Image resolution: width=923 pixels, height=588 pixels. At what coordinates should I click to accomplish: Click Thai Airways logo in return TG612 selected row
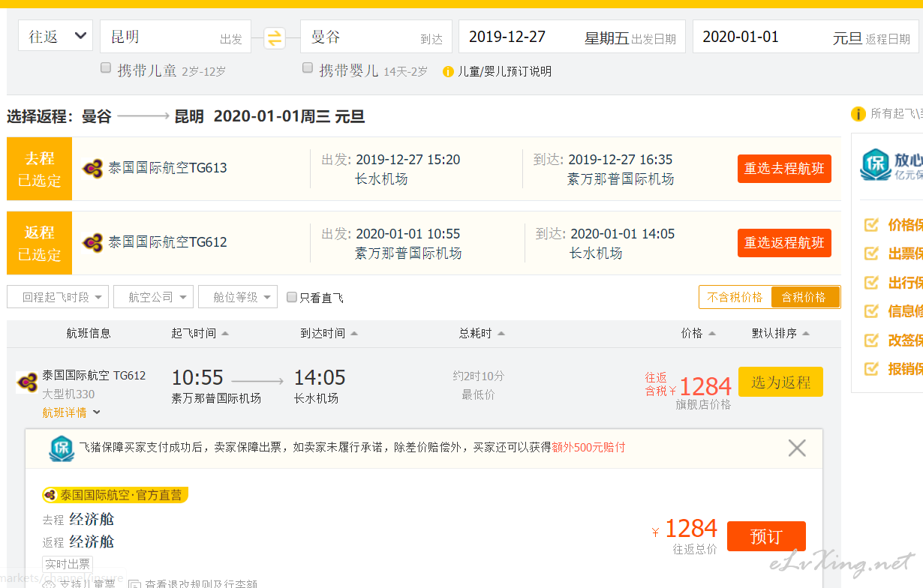[93, 243]
